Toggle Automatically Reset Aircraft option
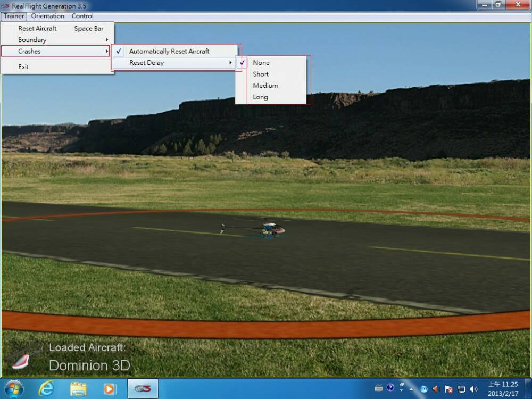Image resolution: width=532 pixels, height=399 pixels. tap(174, 51)
